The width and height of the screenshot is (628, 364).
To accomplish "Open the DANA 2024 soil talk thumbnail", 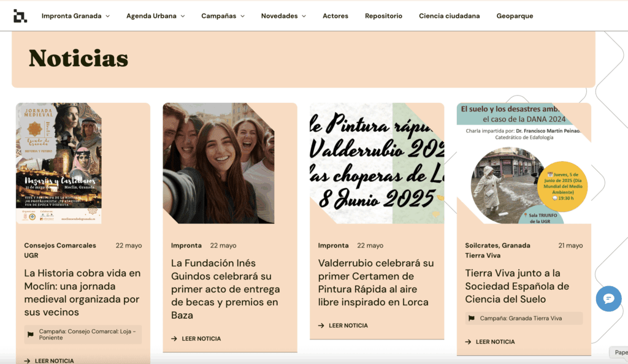I will coord(524,163).
